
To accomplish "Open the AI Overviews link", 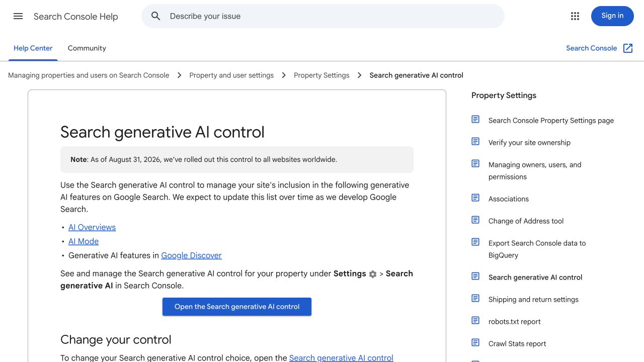I will [92, 227].
